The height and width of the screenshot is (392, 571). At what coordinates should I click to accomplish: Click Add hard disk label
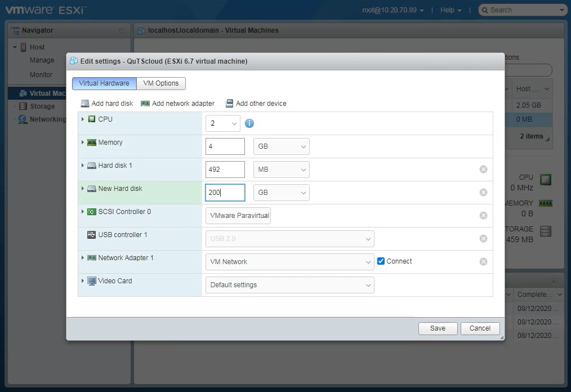112,104
